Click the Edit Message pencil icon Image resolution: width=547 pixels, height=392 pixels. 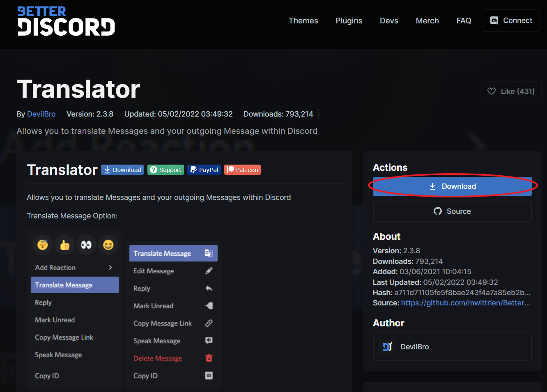pyautogui.click(x=209, y=271)
